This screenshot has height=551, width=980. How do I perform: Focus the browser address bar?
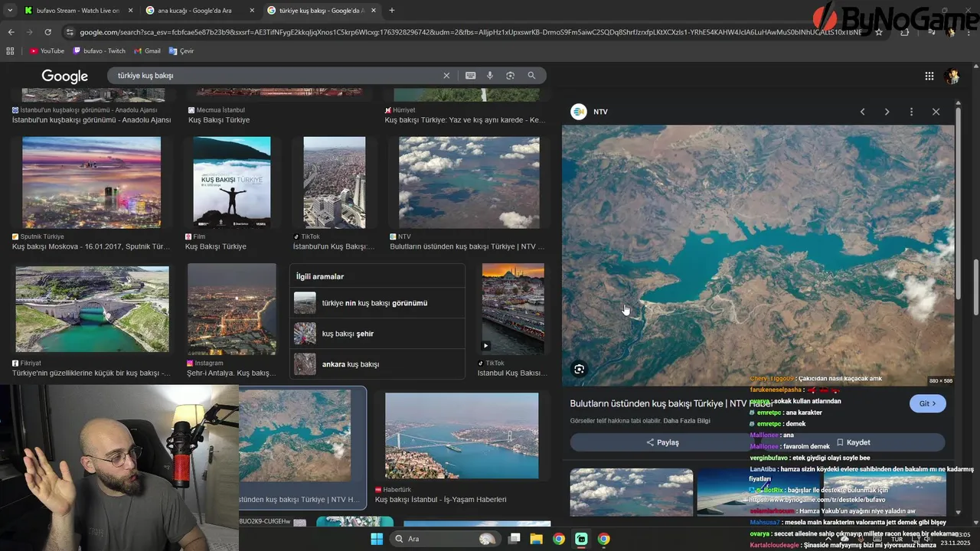471,32
